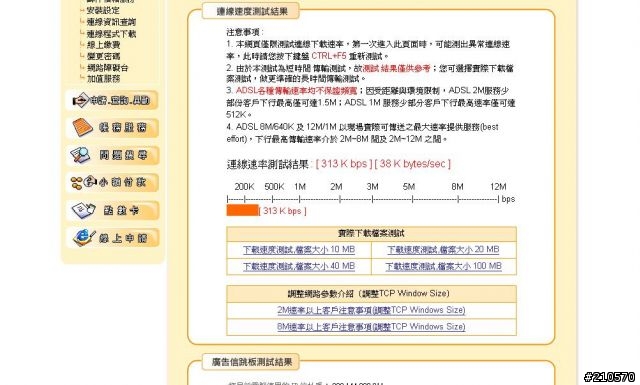This screenshot has width=640, height=385.
Task: Click the '[ 38 K bytes/sec ]' result text
Action: 412,164
